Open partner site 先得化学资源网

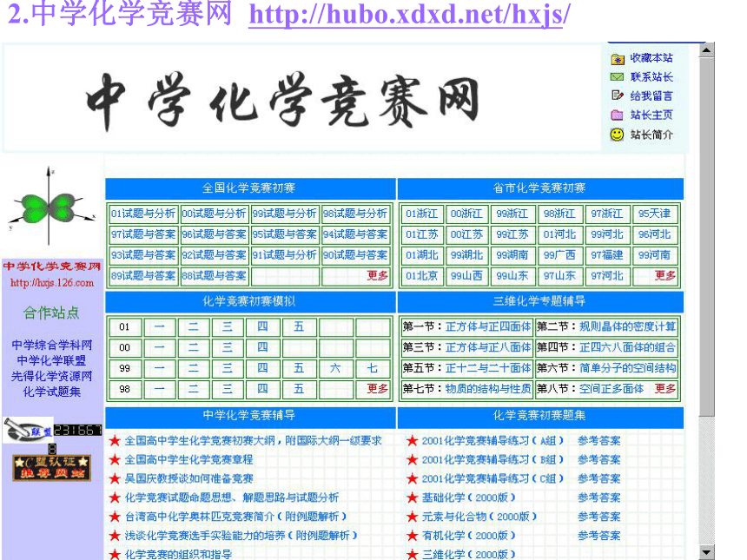[52, 376]
